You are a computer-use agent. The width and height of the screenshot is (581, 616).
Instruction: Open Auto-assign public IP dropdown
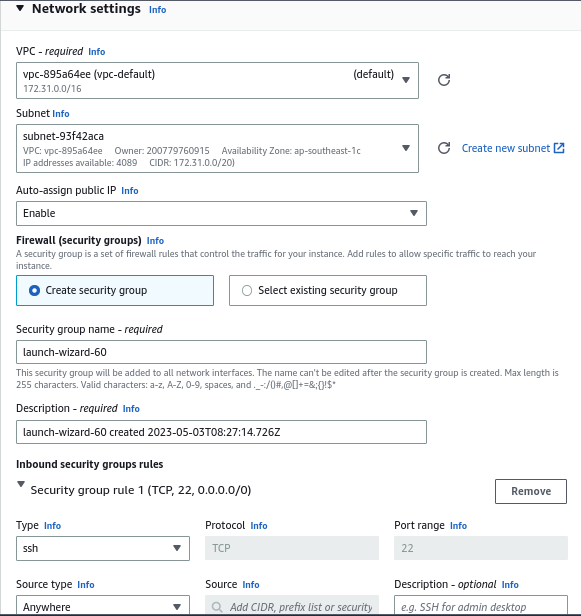point(221,213)
